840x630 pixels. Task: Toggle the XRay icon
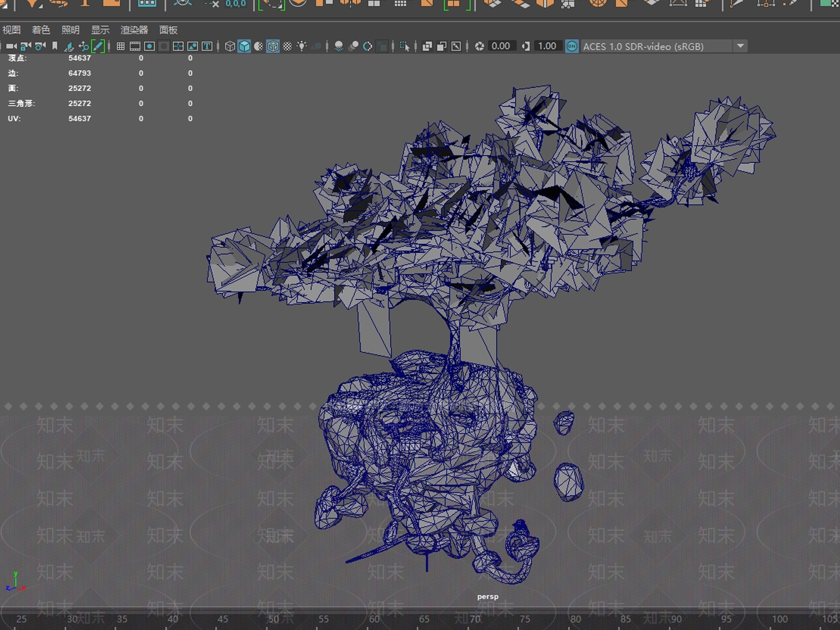point(427,46)
